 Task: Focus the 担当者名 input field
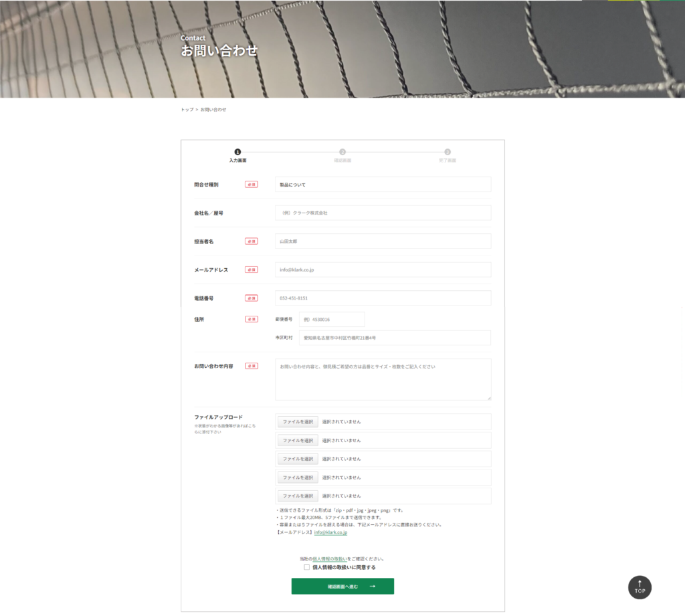[383, 241]
